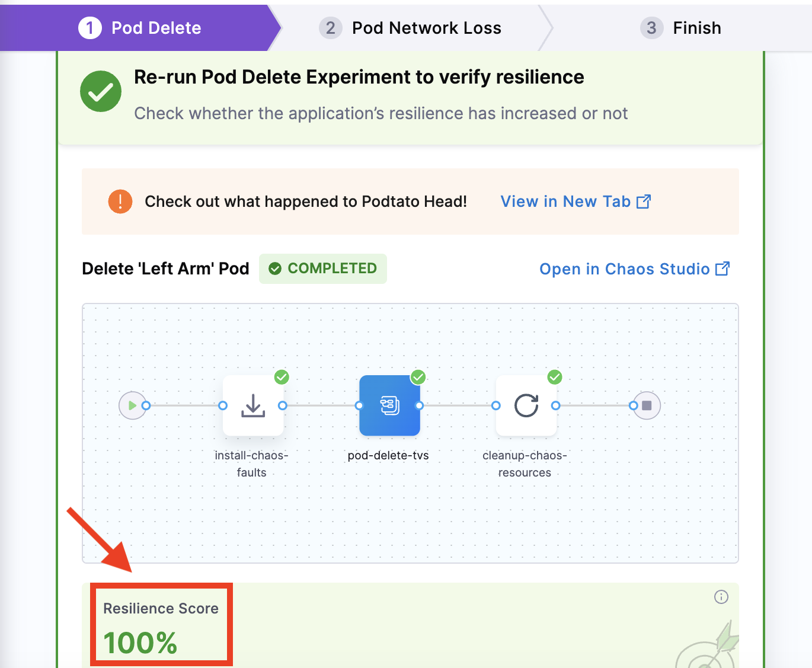Click the green success checkmark icon
Viewport: 812px width, 668px height.
[x=101, y=91]
